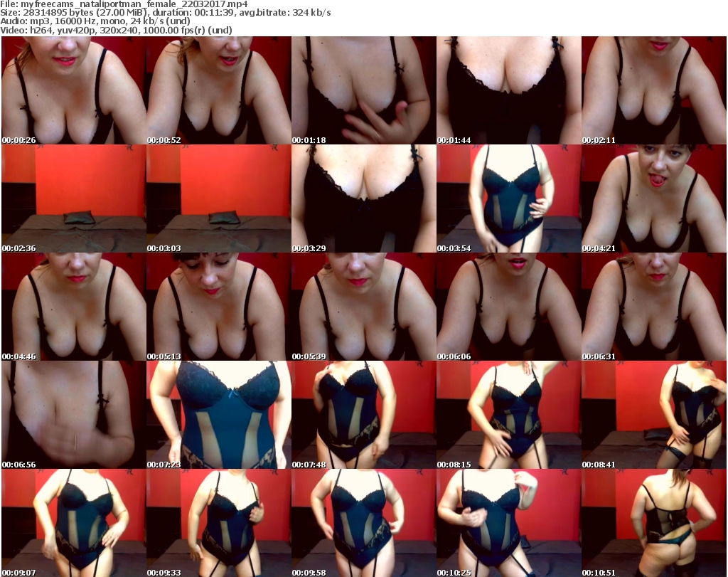The height and width of the screenshot is (577, 728).
Task: Open the frame at 00:09:07
Action: [74, 523]
